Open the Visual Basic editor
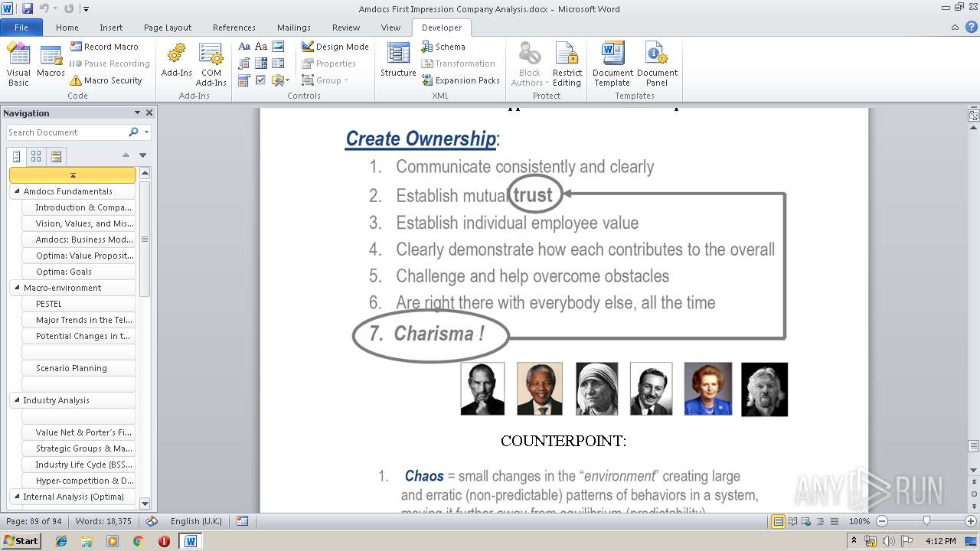 coord(18,64)
